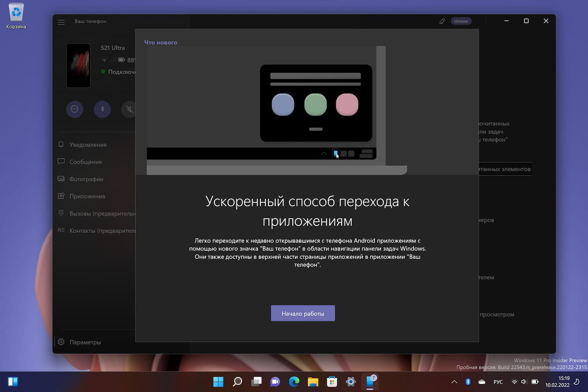
Task: Open Settings gear from the taskbar
Action: [351, 381]
